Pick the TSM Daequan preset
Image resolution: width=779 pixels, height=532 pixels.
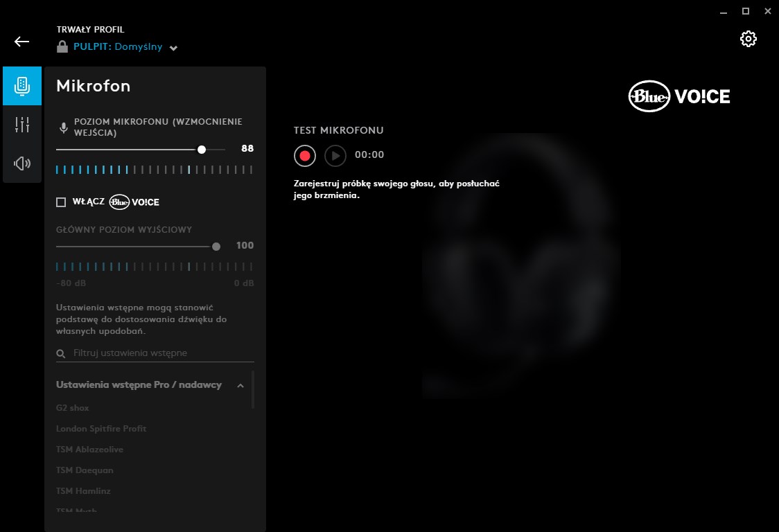85,470
